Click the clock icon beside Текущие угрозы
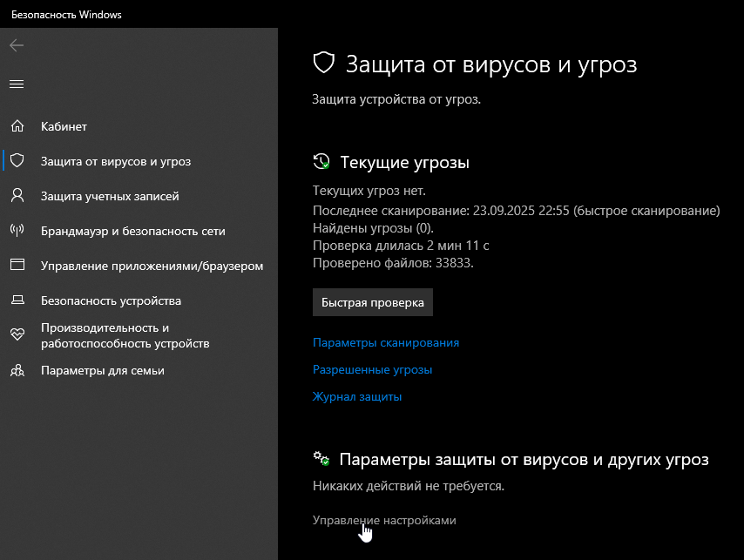 coord(321,162)
